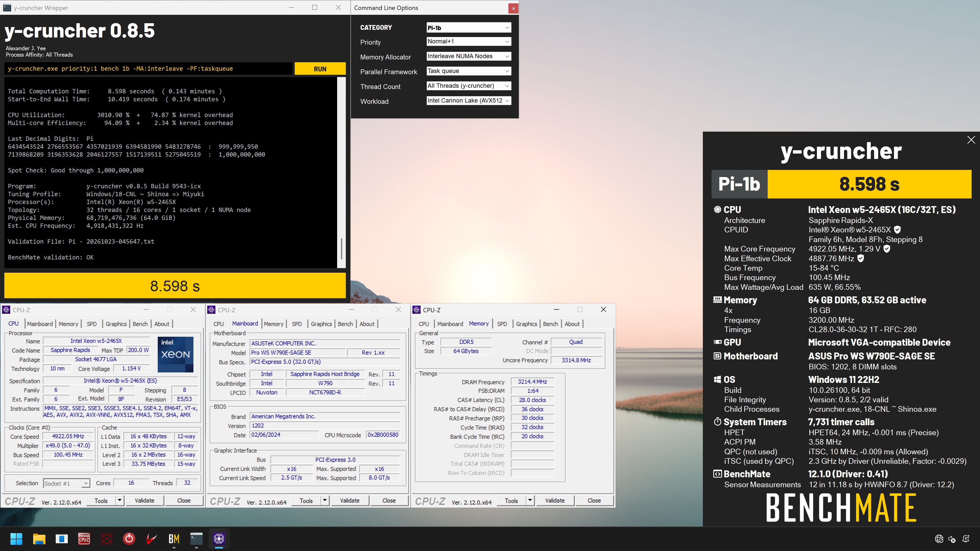Open the Parallel Framework Task queue dropdown

click(x=468, y=71)
